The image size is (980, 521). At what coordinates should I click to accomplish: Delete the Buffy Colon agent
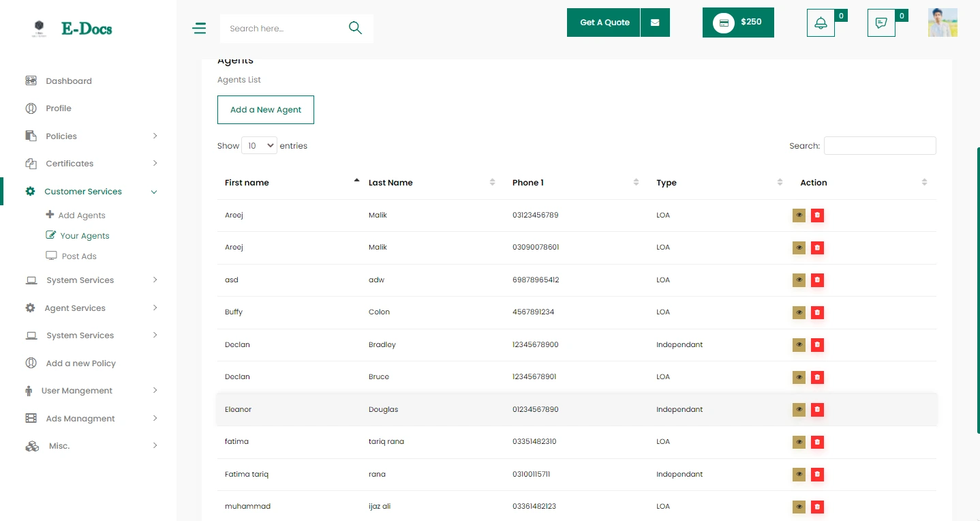click(817, 312)
